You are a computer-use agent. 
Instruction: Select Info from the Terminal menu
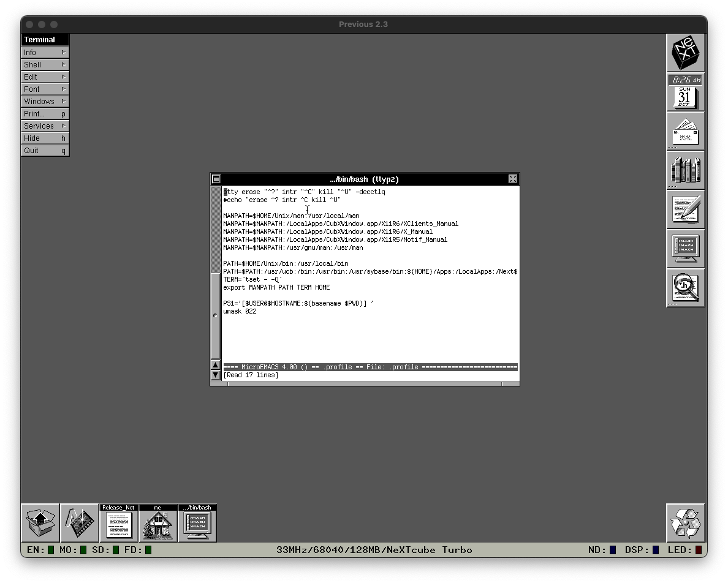click(45, 52)
